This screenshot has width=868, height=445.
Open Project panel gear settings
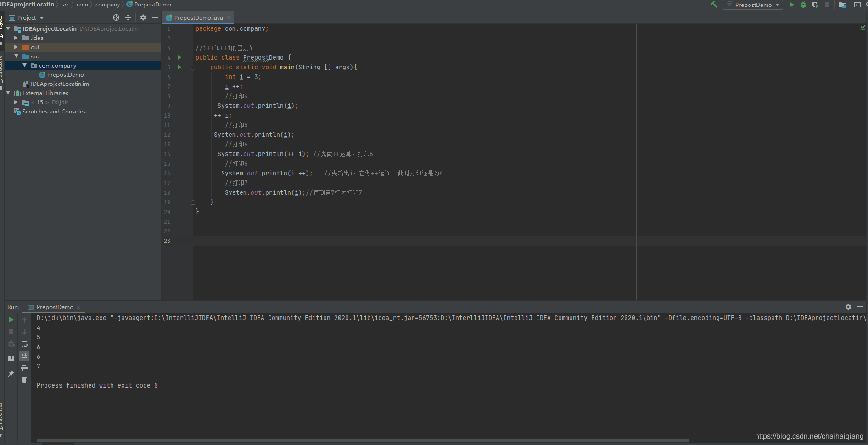pyautogui.click(x=143, y=17)
